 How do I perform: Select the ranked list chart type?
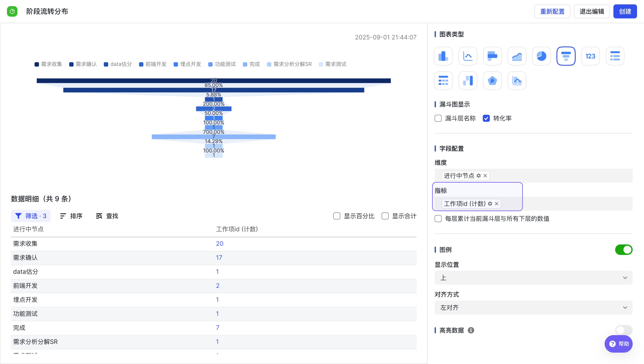[x=615, y=56]
